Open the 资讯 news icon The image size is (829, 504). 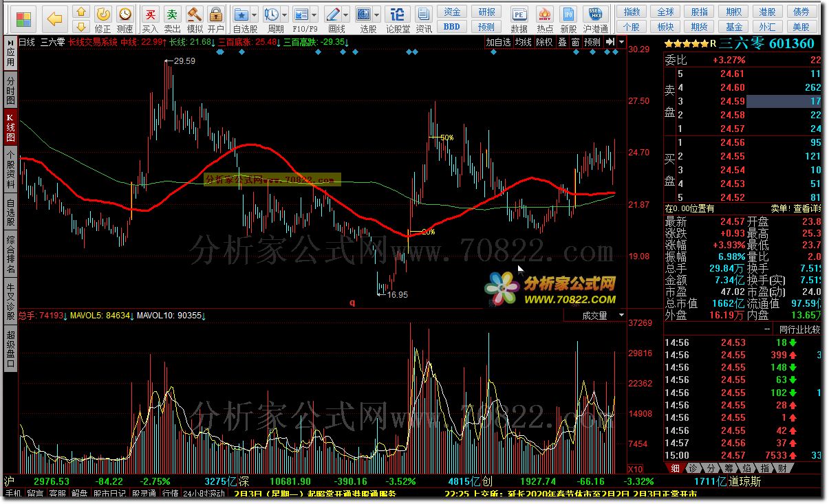(424, 19)
